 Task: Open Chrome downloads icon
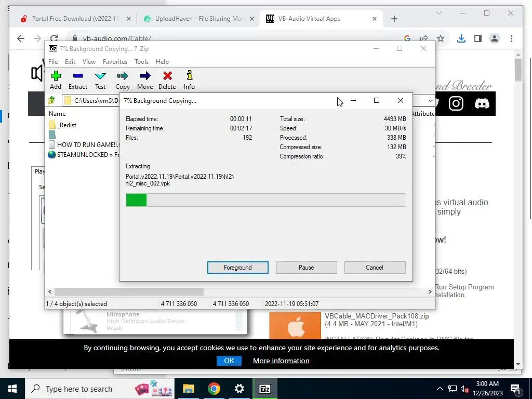tap(461, 38)
